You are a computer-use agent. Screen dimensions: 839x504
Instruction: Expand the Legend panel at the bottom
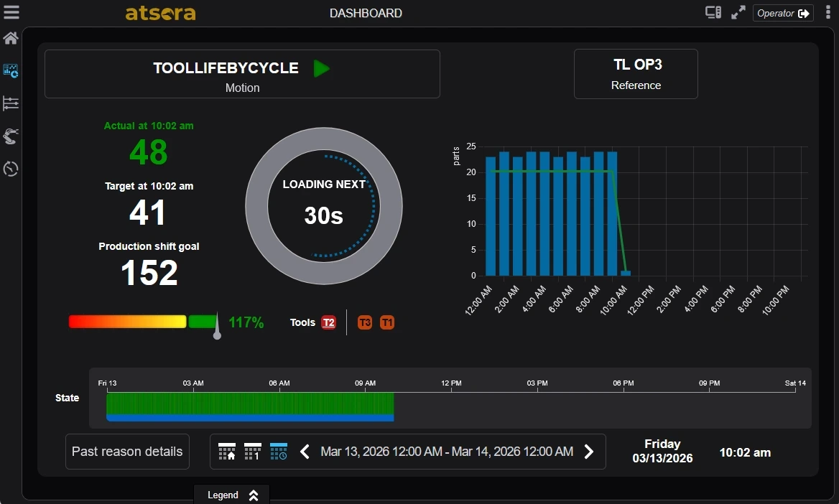[x=231, y=495]
